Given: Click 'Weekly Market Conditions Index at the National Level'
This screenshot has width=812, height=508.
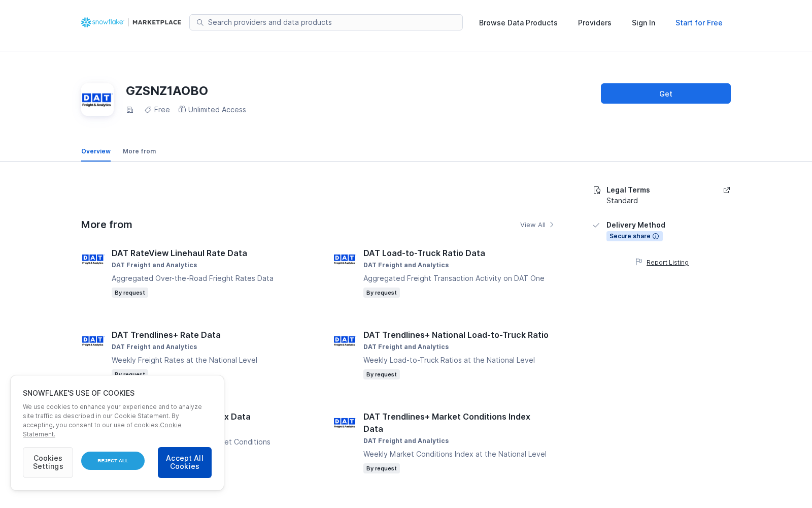Looking at the screenshot, I should [x=455, y=454].
